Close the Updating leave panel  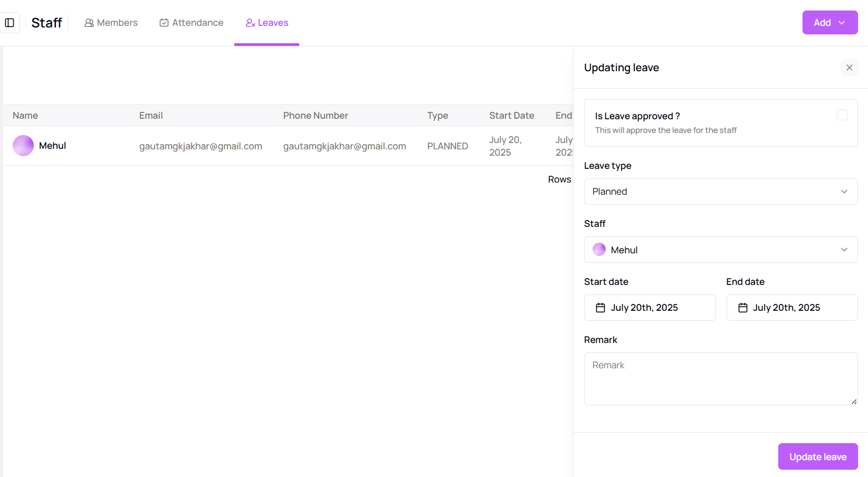[x=849, y=68]
